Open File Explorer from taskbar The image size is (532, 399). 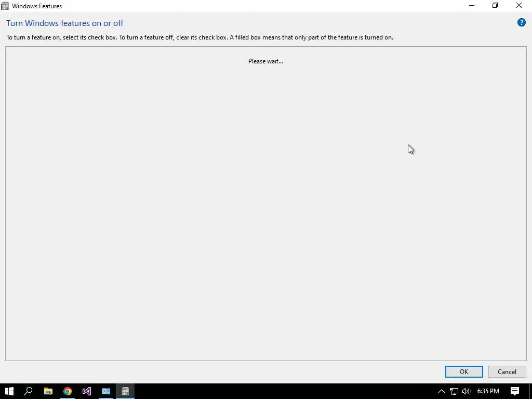(48, 391)
